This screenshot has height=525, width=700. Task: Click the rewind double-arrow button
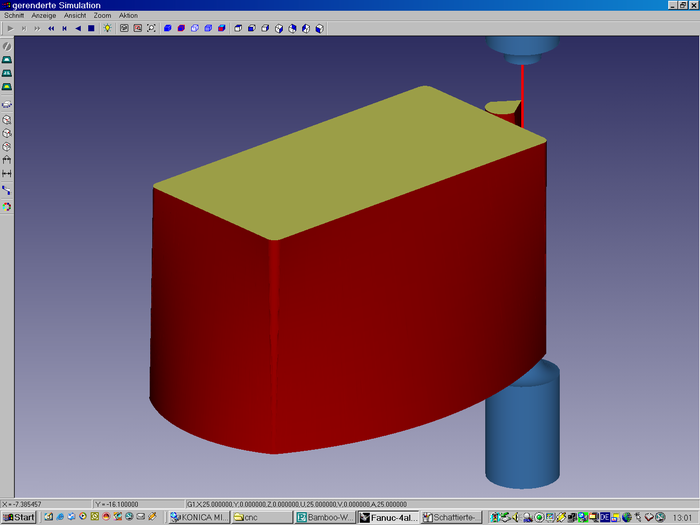click(51, 28)
